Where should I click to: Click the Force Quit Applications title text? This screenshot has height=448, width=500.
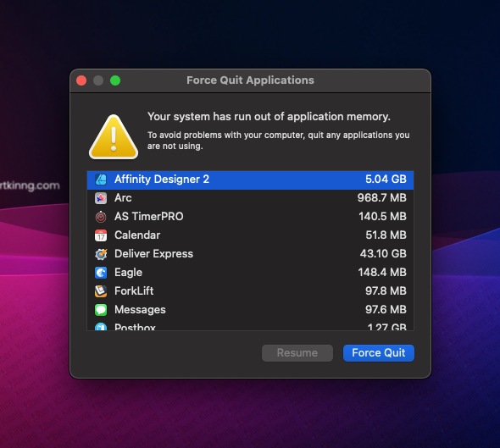click(250, 80)
